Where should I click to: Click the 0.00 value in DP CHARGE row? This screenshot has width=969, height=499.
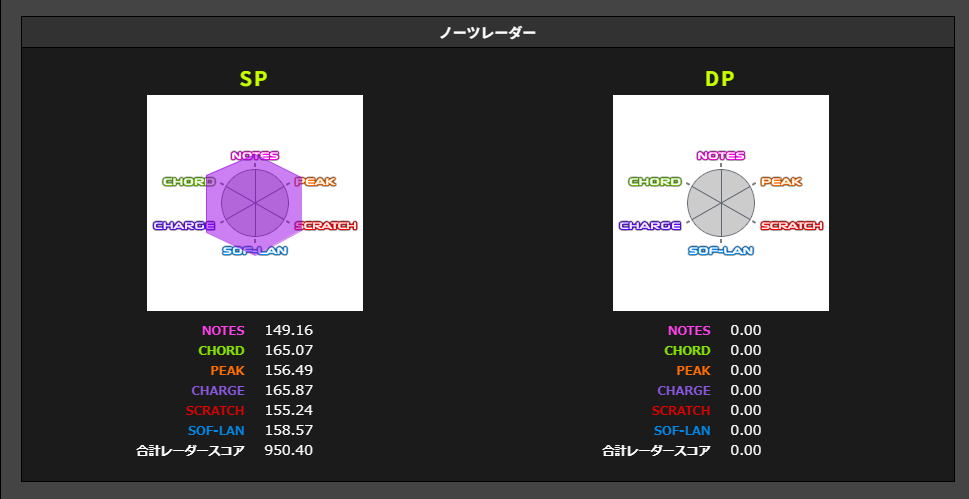[x=746, y=391]
